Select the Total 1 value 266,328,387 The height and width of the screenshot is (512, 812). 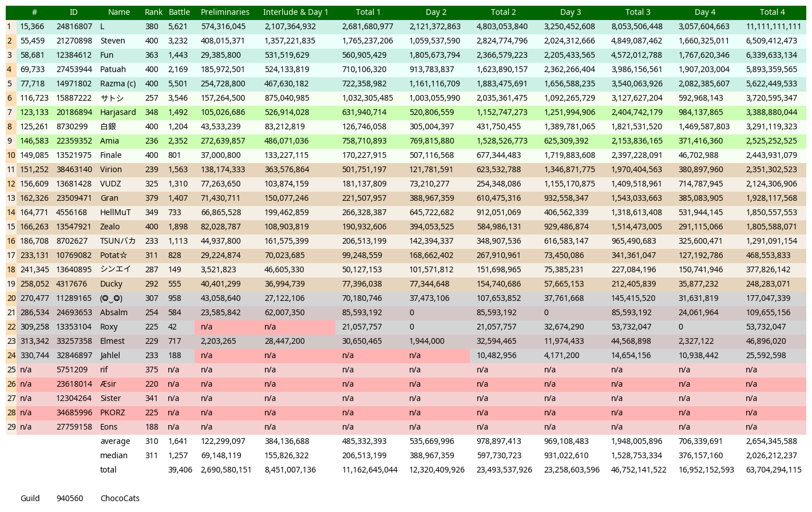pos(365,212)
